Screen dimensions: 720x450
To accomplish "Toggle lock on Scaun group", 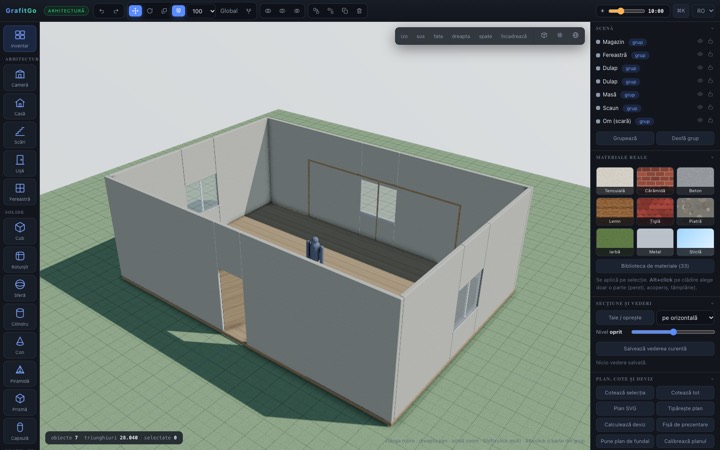I will click(710, 107).
